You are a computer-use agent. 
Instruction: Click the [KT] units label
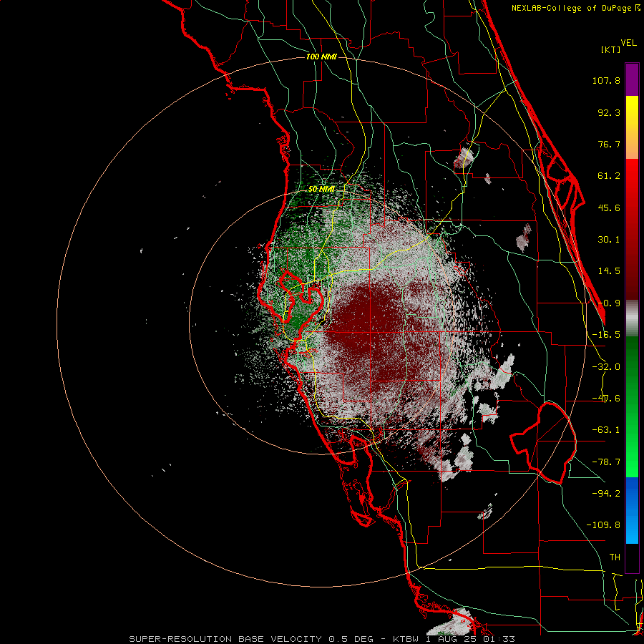(610, 49)
